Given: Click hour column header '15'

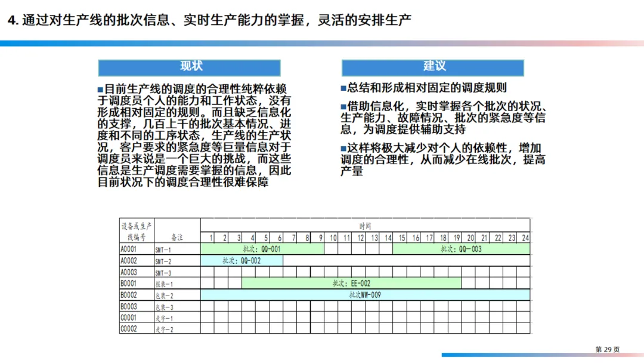Looking at the screenshot, I should pyautogui.click(x=400, y=237).
